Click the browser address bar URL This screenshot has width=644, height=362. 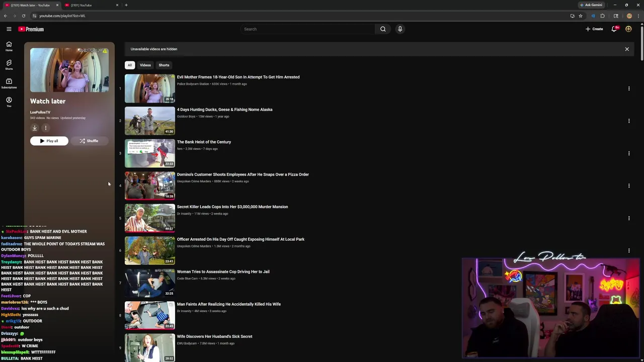62,16
